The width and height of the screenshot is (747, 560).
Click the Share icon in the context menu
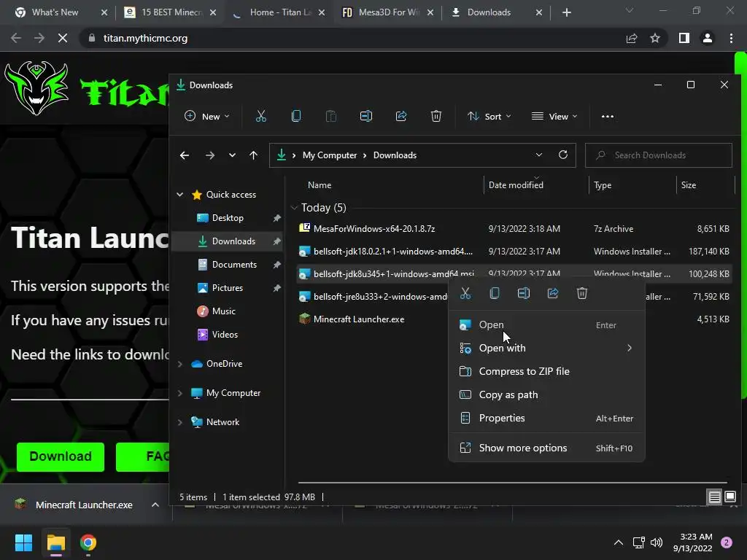[553, 293]
